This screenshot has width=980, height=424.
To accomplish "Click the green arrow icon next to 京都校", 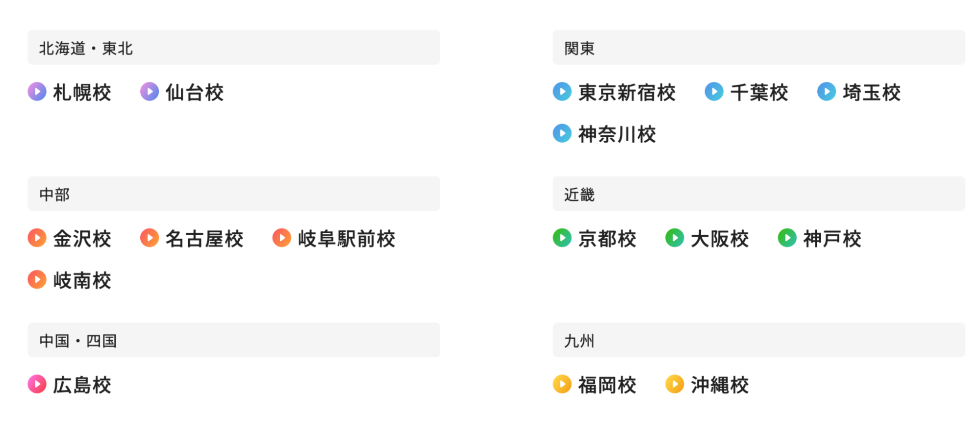I will (x=562, y=239).
